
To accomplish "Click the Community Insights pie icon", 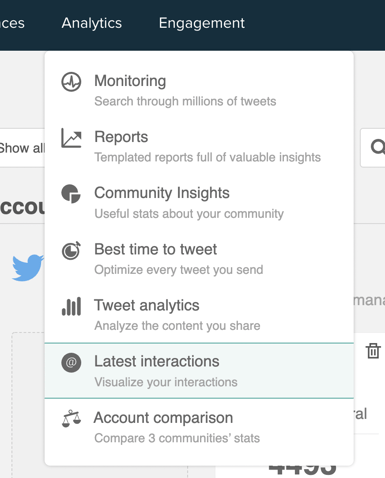I will pos(71,194).
